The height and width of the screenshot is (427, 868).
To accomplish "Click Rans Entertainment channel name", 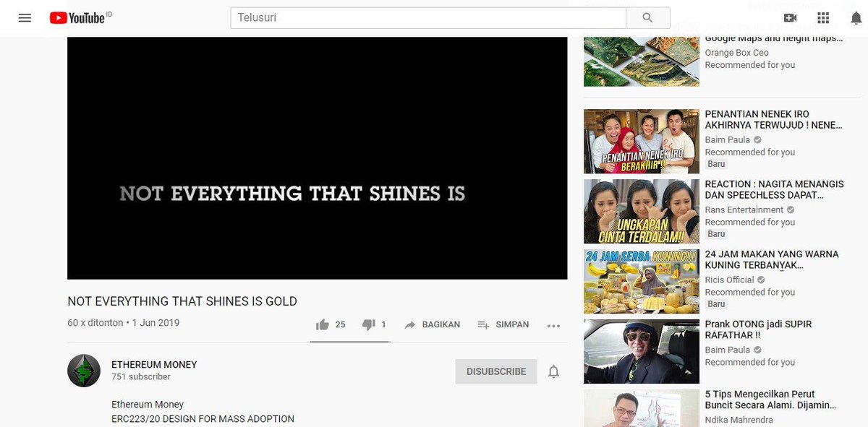I will 744,210.
